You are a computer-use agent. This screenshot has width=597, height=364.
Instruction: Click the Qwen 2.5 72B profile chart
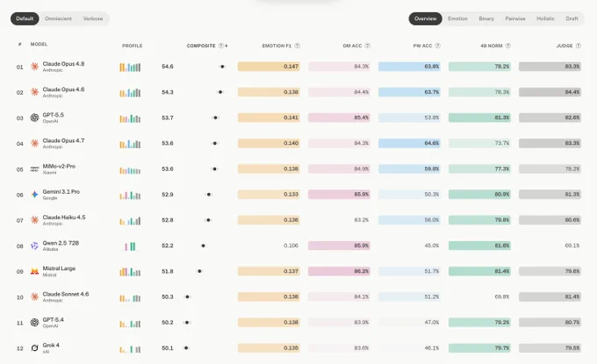point(130,246)
